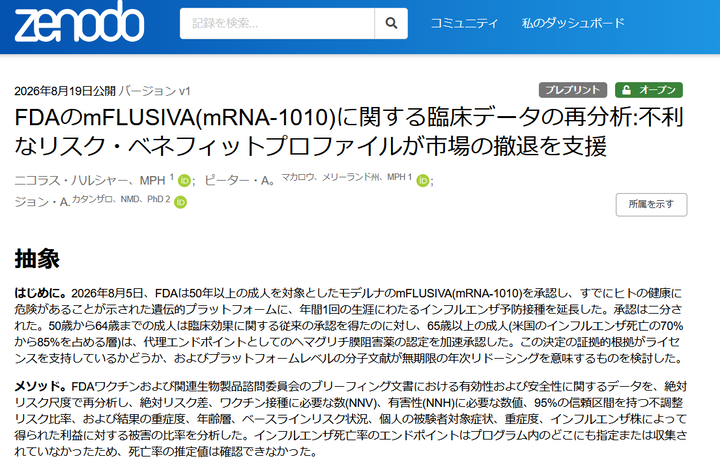Click author name ニコラス・ハルシャー、MPH
The image size is (720, 465).
[x=90, y=181]
